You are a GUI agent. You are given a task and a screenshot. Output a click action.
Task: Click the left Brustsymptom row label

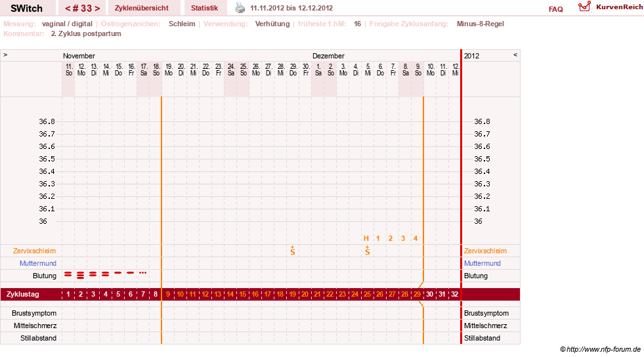(x=34, y=313)
